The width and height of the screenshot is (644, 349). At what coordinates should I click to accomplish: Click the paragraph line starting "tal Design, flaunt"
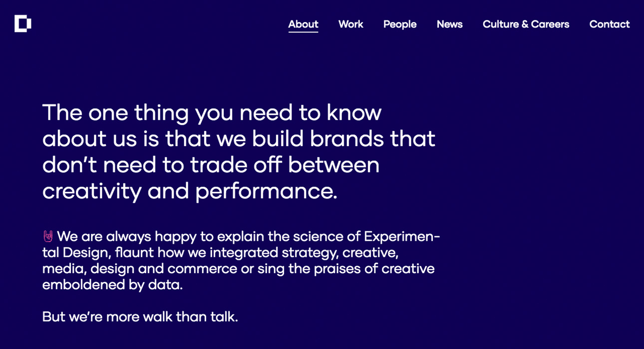(220, 253)
